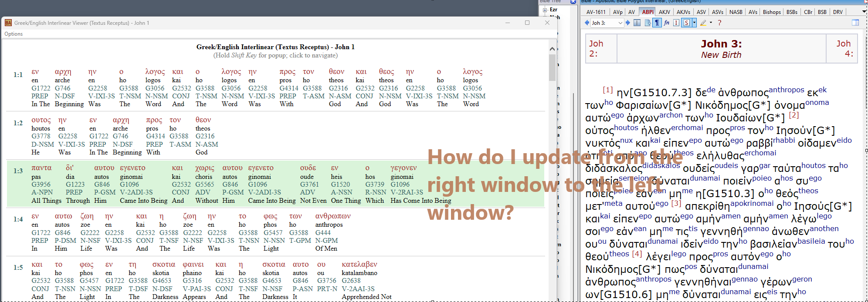Click Greek word 'αρχη' in verse 1:1
868x302 pixels.
pos(63,72)
